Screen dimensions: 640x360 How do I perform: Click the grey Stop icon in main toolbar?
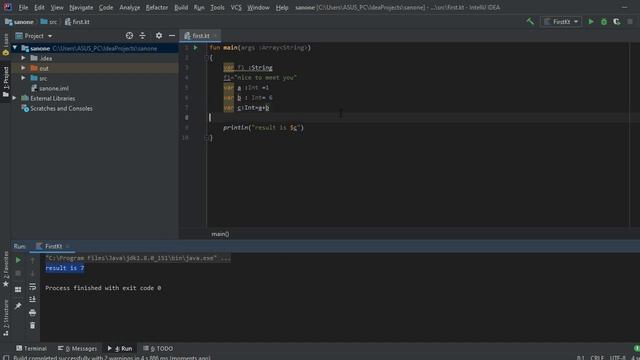630,22
